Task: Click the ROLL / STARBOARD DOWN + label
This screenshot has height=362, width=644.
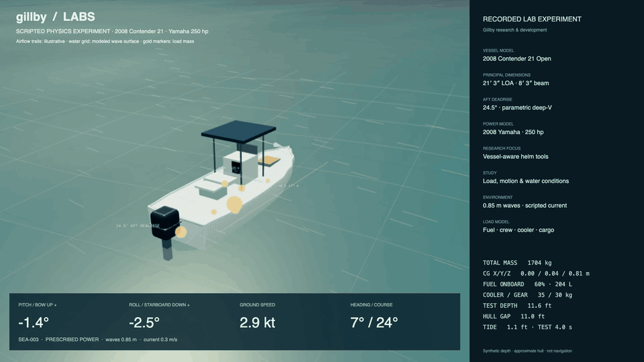Action: pos(160,305)
